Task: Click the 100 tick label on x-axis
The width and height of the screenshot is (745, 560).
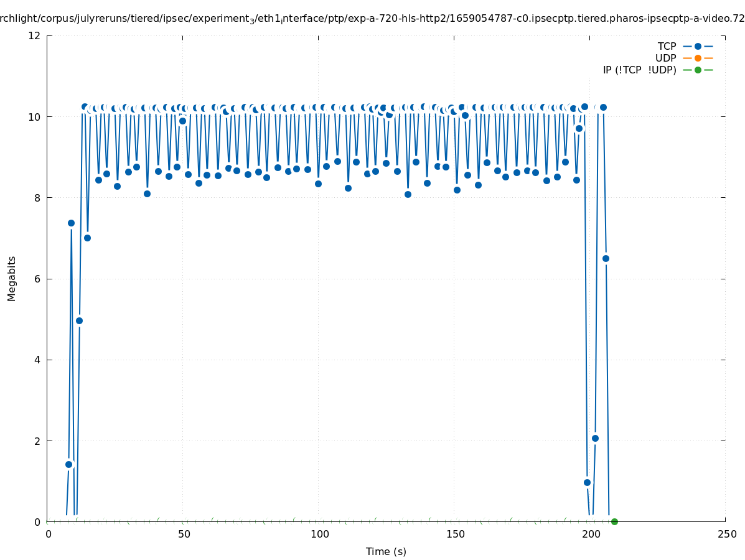Action: [319, 534]
